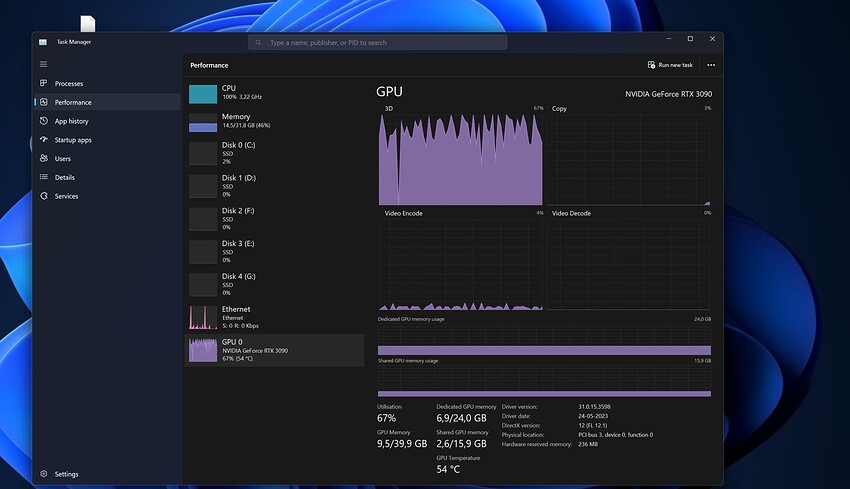
Task: Click the Services puzzle icon
Action: 43,196
